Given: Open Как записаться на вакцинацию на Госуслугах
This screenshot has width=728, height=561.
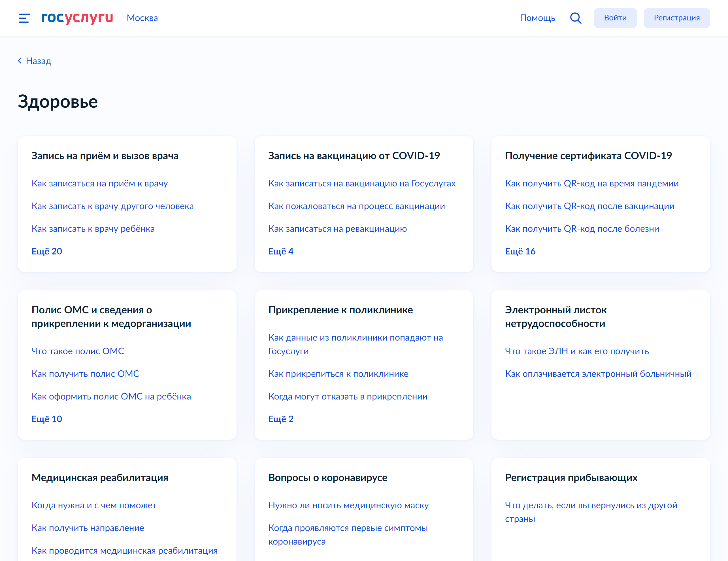Looking at the screenshot, I should pyautogui.click(x=362, y=183).
